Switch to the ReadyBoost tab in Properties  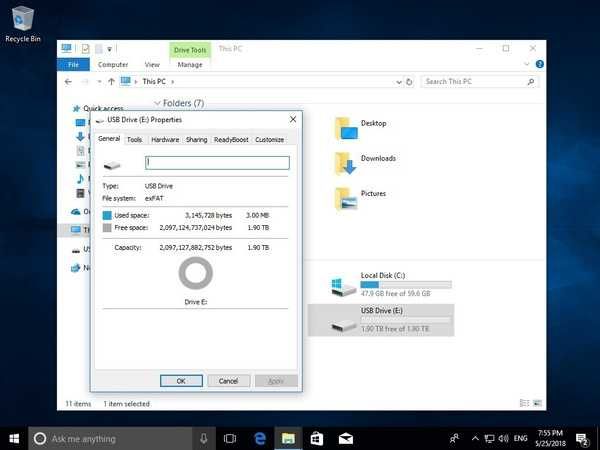[231, 140]
